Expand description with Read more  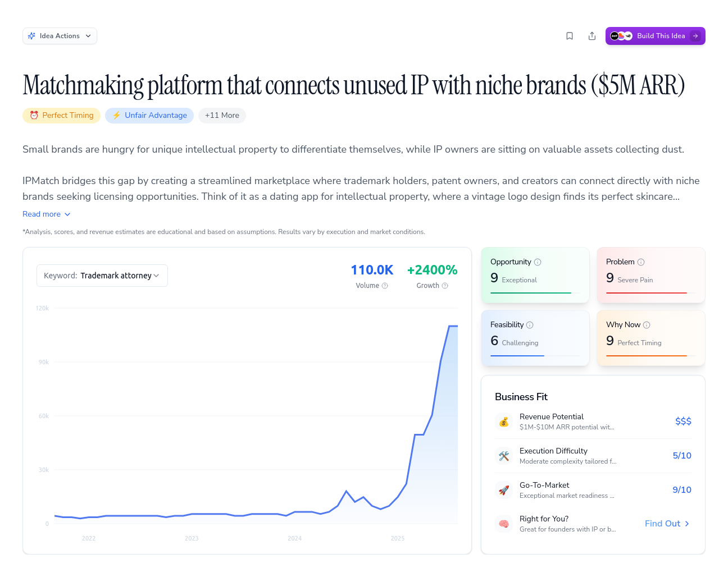click(x=47, y=214)
